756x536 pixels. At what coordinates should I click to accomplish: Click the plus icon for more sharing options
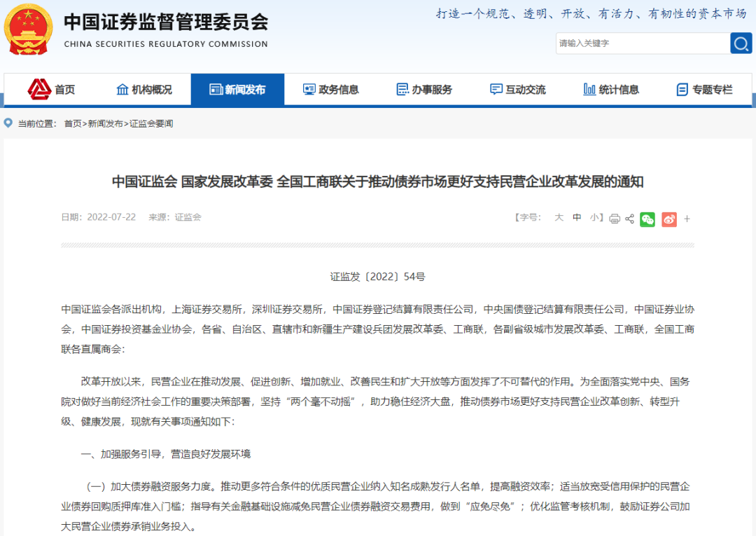pos(687,219)
